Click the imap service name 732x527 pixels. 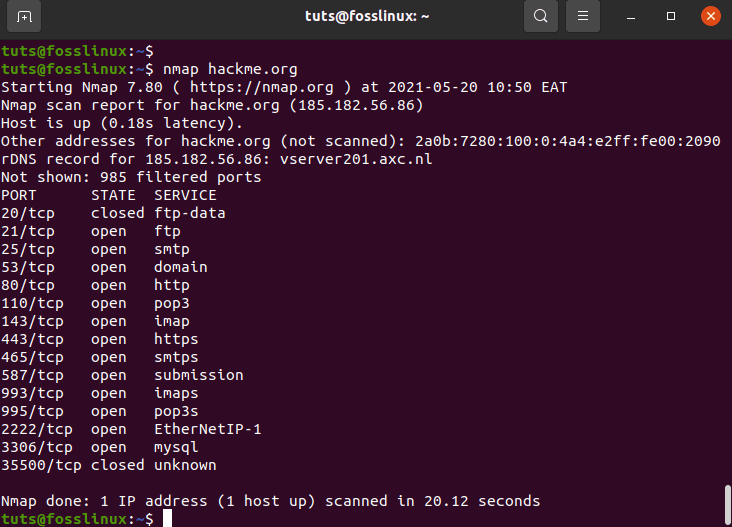[x=172, y=322]
